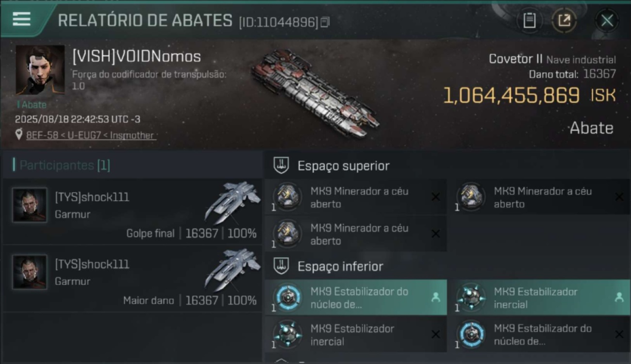Open shock111 portrait in Golpe final row
The width and height of the screenshot is (631, 364).
30,205
